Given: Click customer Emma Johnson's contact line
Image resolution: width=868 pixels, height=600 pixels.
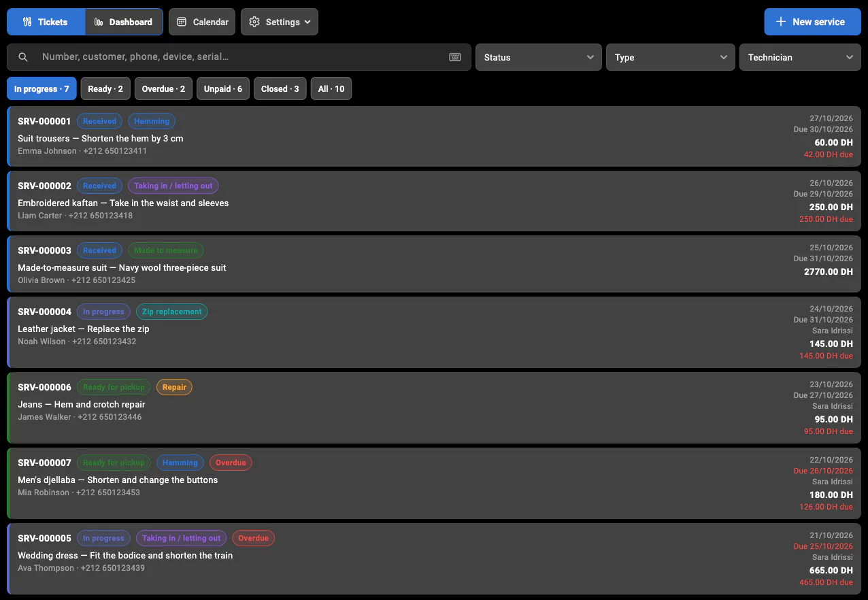Looking at the screenshot, I should [82, 151].
